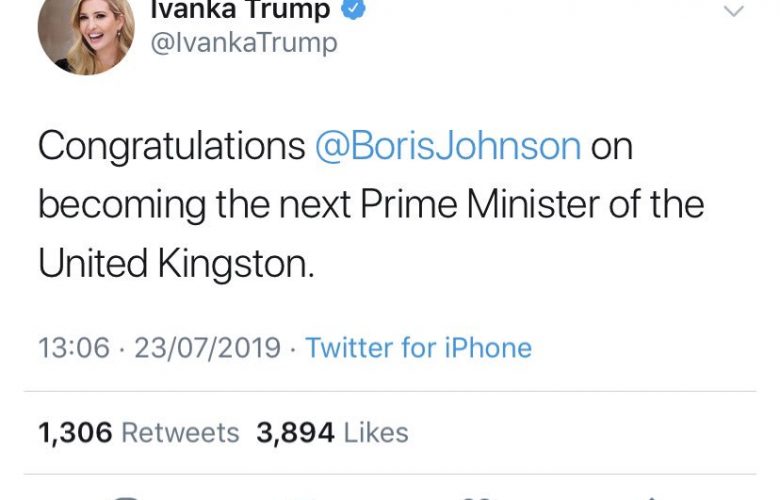Click the Likes label

pyautogui.click(x=376, y=432)
